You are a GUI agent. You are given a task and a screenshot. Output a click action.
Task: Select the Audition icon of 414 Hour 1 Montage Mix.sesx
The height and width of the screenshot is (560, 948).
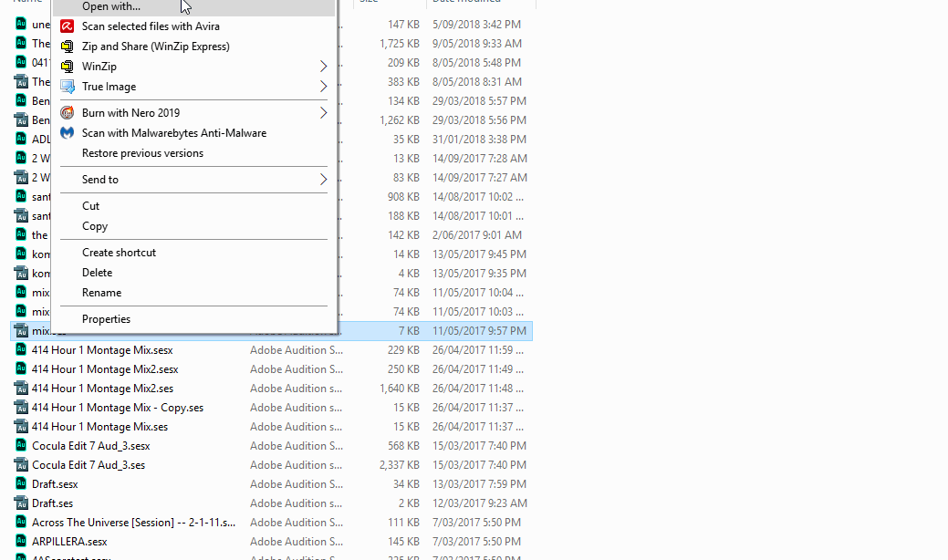[21, 350]
